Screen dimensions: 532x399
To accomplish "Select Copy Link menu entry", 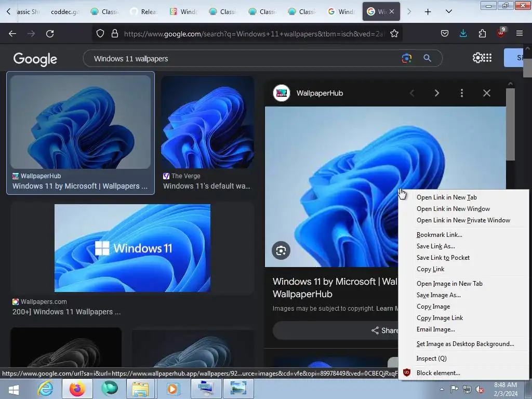I will click(x=430, y=269).
